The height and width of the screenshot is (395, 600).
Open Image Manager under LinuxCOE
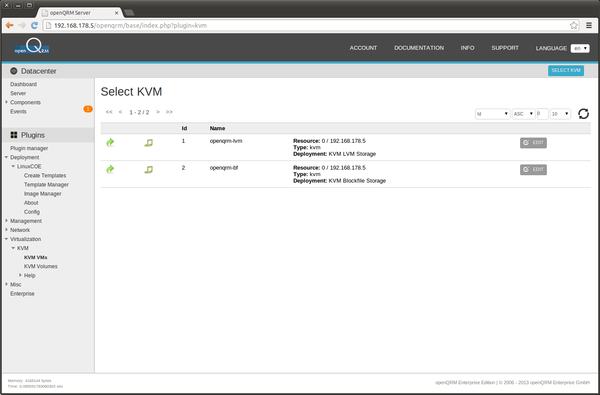pyautogui.click(x=42, y=194)
